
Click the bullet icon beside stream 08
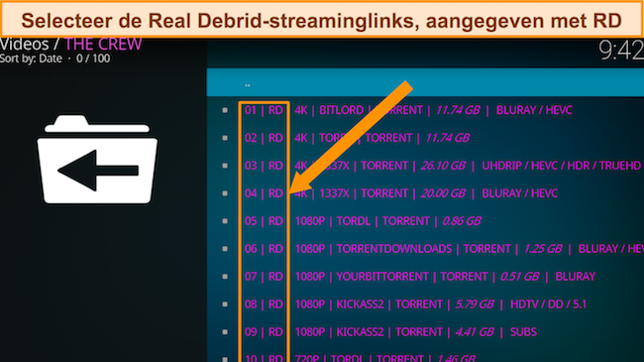[x=225, y=304]
